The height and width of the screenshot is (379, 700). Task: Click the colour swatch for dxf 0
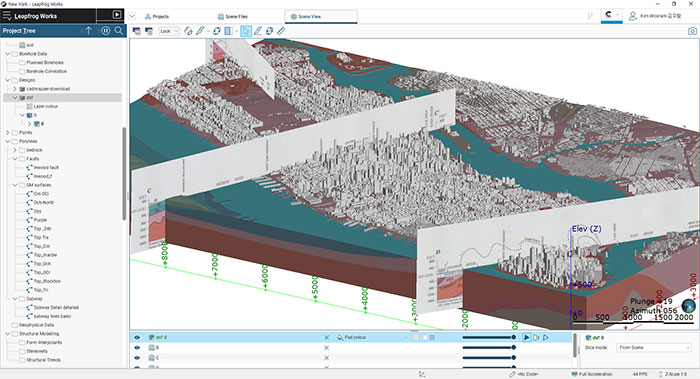[416, 337]
